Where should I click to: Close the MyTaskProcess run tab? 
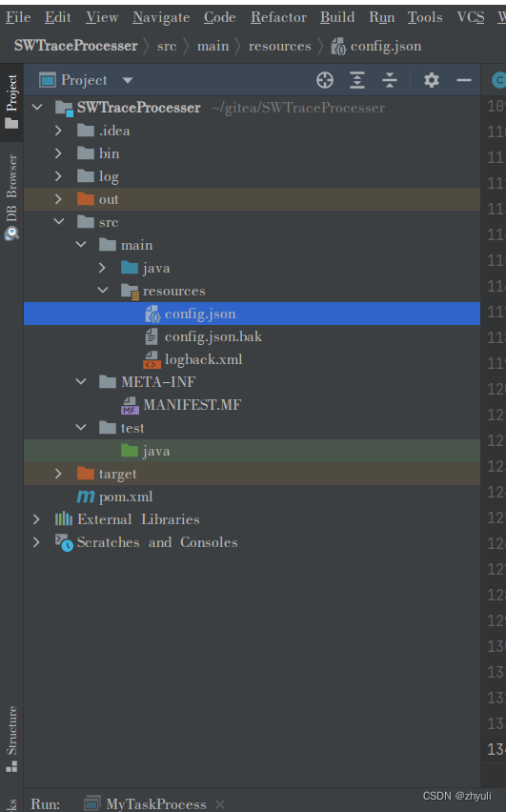tap(220, 804)
